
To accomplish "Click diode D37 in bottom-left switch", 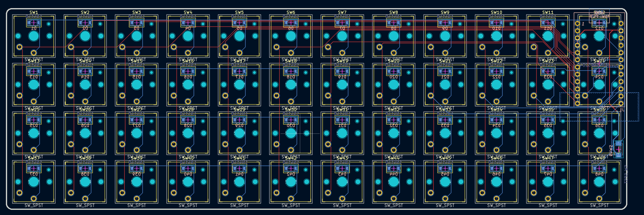I will (34, 169).
